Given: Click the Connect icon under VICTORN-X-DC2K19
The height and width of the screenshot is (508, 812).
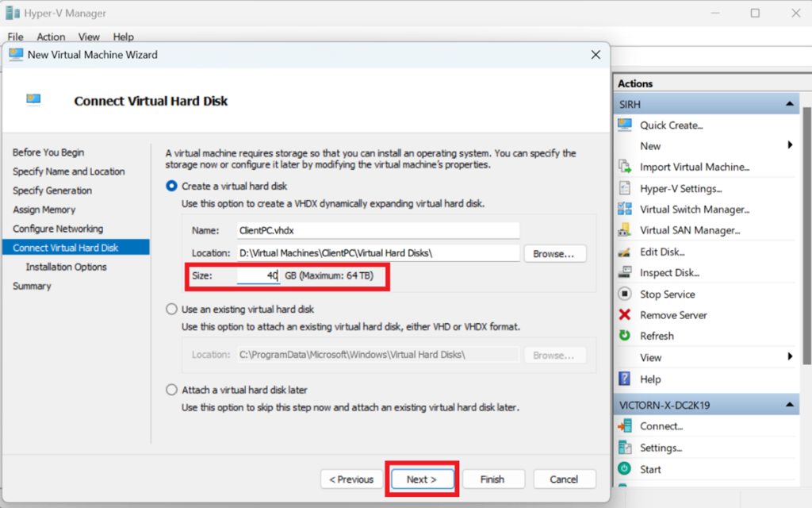Looking at the screenshot, I should (625, 426).
